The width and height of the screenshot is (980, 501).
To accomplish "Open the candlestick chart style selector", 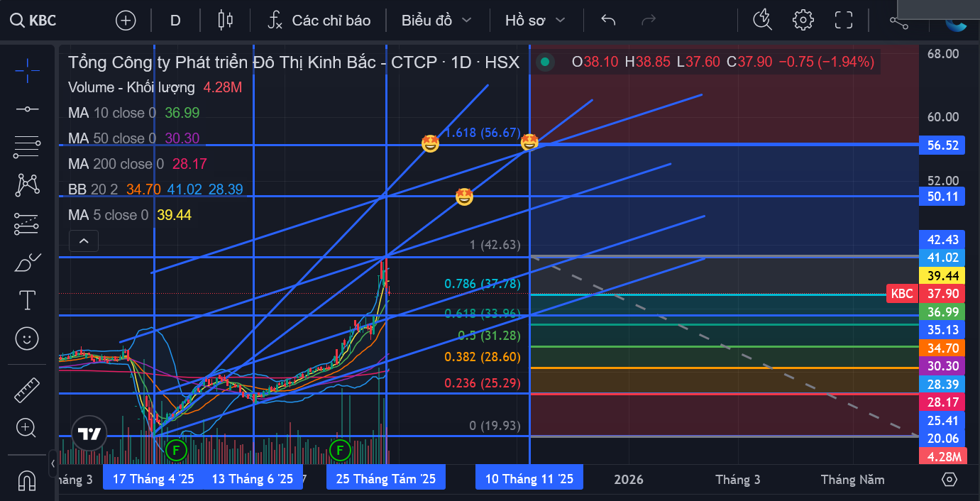I will pyautogui.click(x=226, y=20).
